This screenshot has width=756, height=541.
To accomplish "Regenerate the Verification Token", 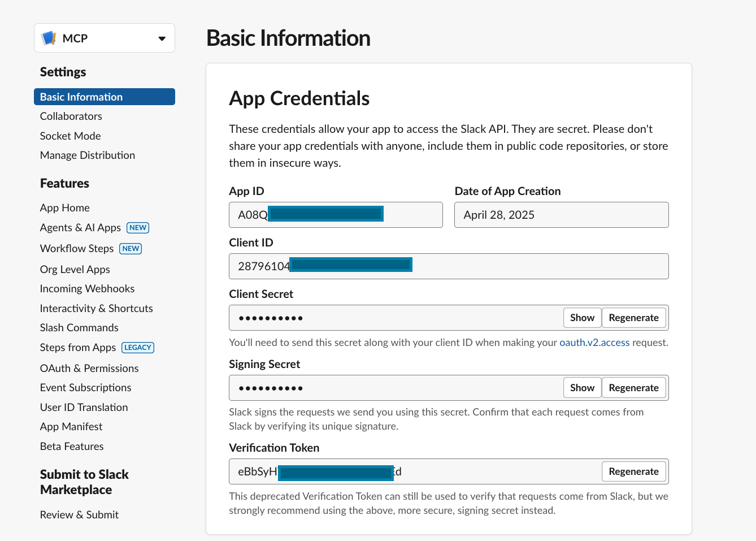I will pyautogui.click(x=633, y=471).
